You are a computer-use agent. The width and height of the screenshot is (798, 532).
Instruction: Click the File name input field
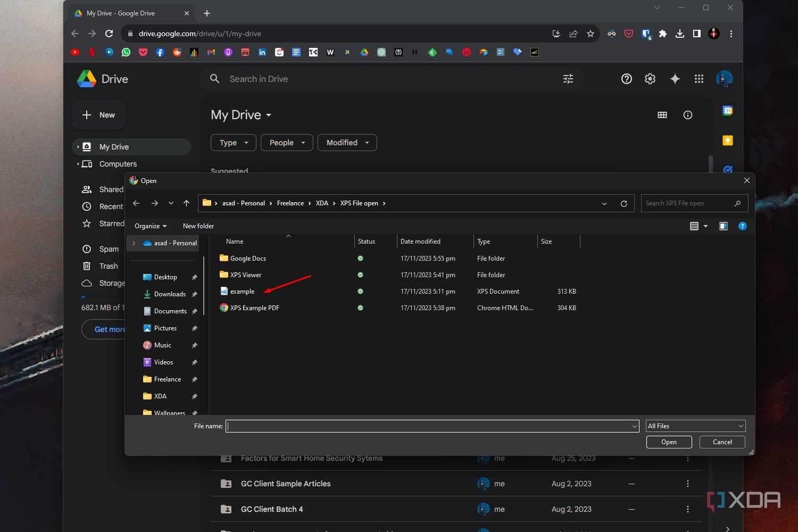(x=432, y=426)
